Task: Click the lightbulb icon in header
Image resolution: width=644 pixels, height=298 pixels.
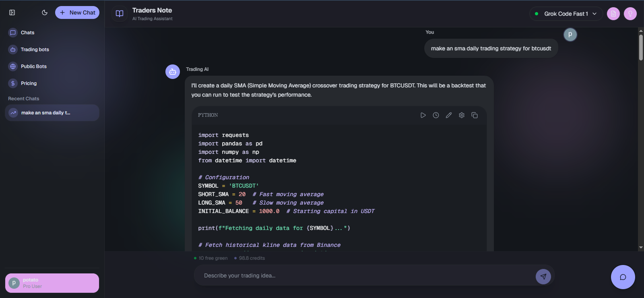Action: pos(630,14)
